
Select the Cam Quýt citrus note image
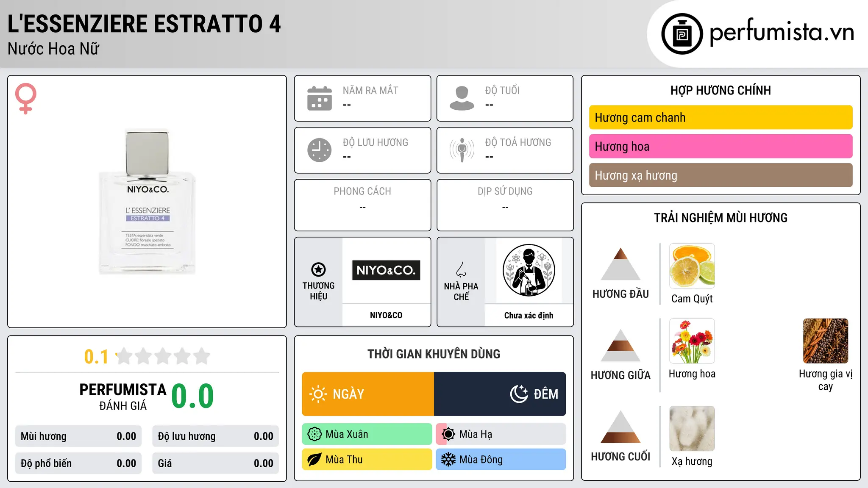coord(692,266)
